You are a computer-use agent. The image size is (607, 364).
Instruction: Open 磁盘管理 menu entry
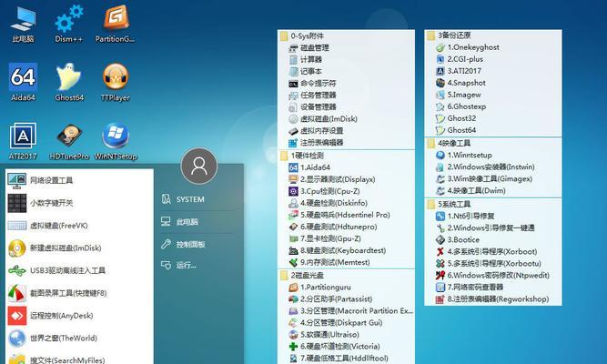pyautogui.click(x=346, y=48)
